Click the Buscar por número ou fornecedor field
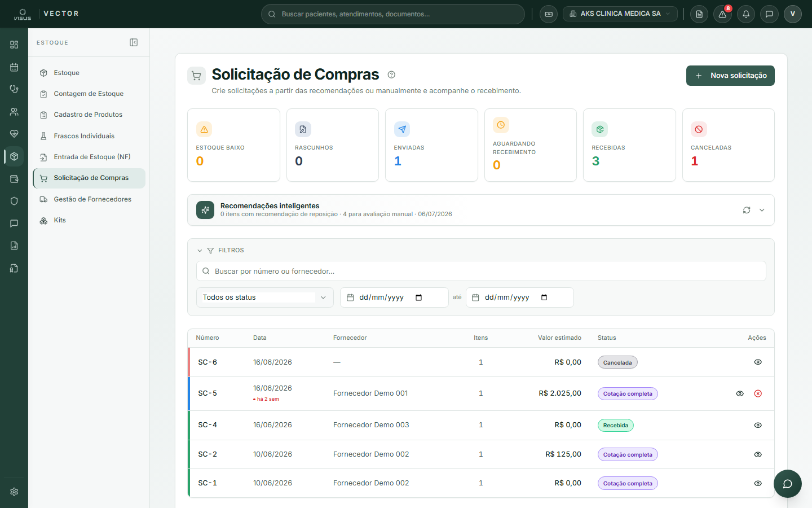 (x=481, y=271)
